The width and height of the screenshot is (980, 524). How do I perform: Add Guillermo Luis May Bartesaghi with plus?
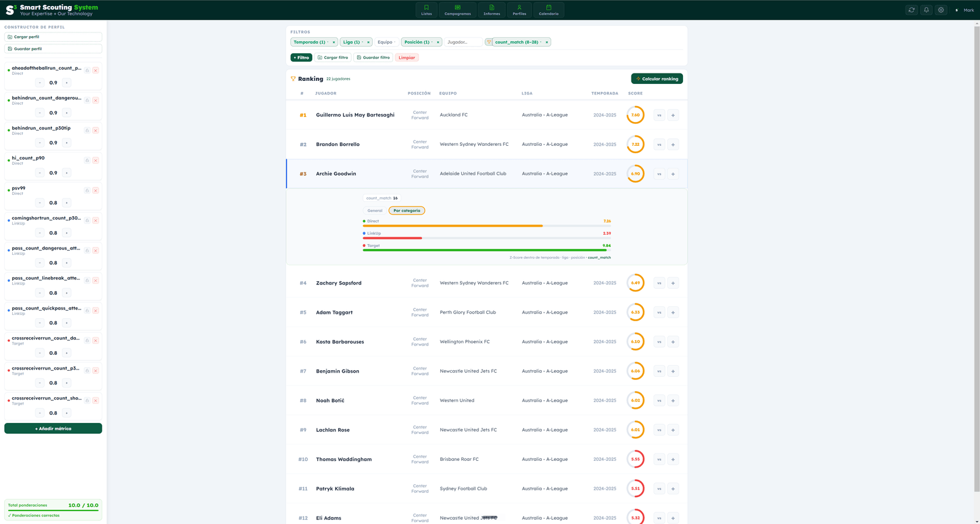pyautogui.click(x=673, y=115)
